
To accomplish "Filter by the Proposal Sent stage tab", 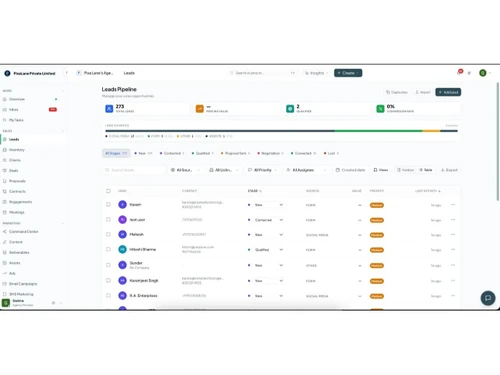I will point(235,153).
